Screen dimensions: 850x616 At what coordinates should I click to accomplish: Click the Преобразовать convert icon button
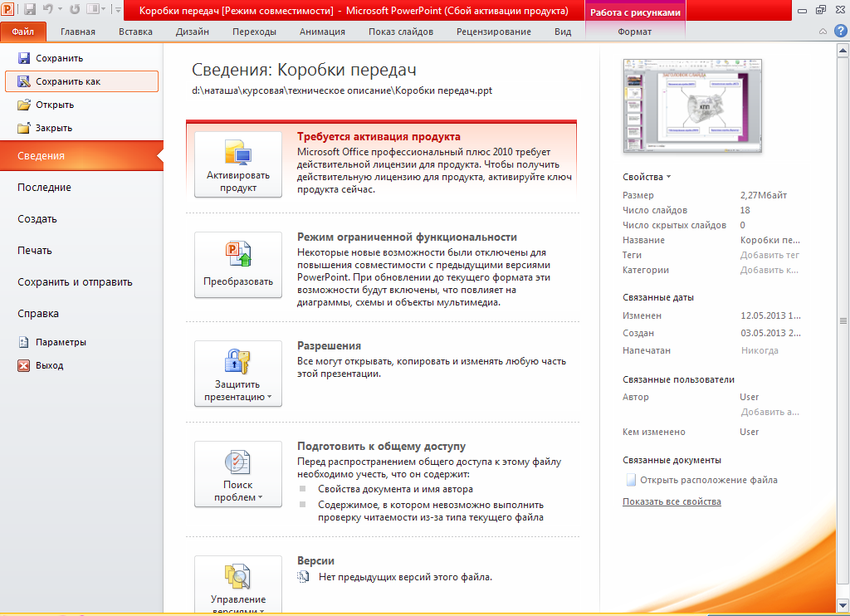pyautogui.click(x=238, y=265)
